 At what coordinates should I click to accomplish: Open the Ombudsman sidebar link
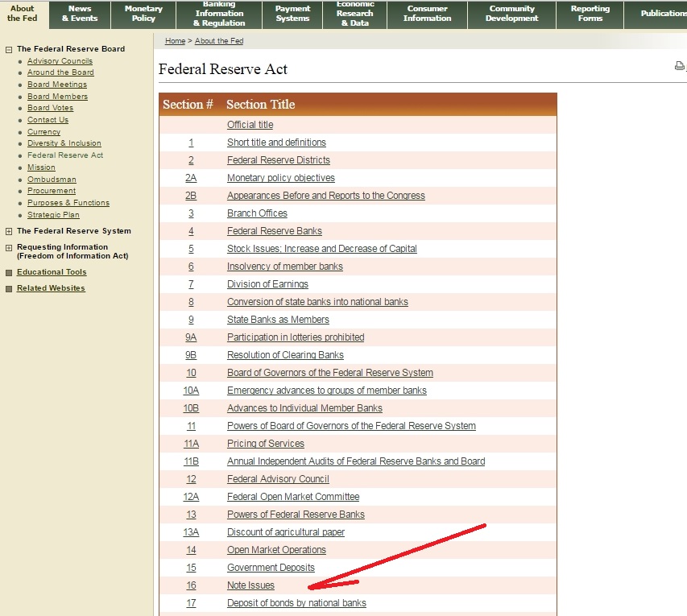point(52,180)
